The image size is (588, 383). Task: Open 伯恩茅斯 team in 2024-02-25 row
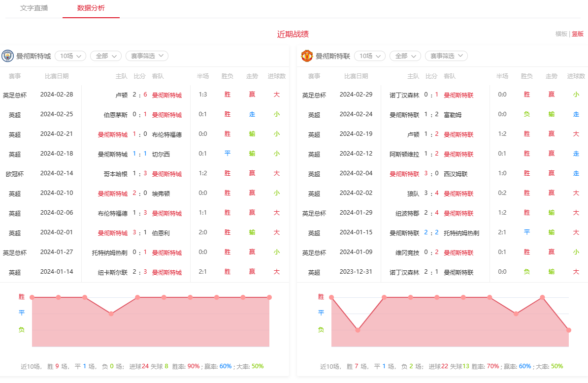[116, 115]
